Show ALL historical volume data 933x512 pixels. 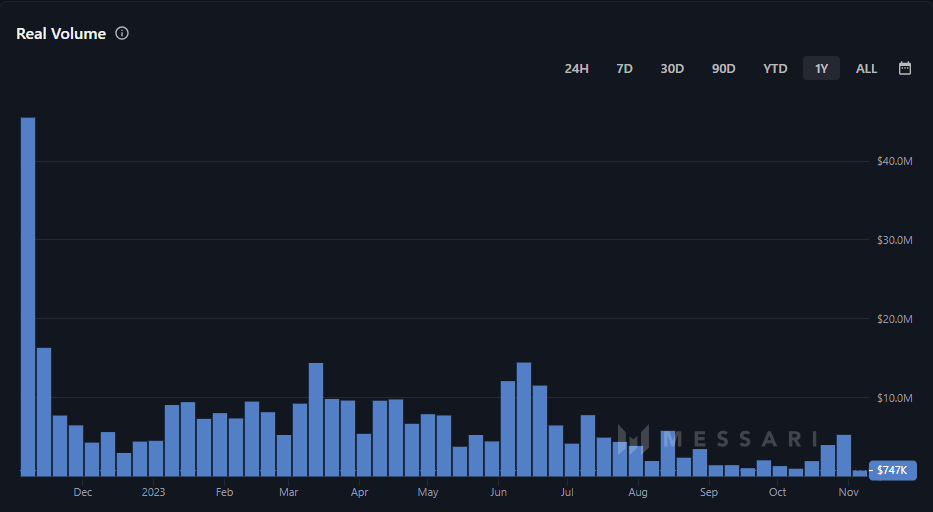866,68
